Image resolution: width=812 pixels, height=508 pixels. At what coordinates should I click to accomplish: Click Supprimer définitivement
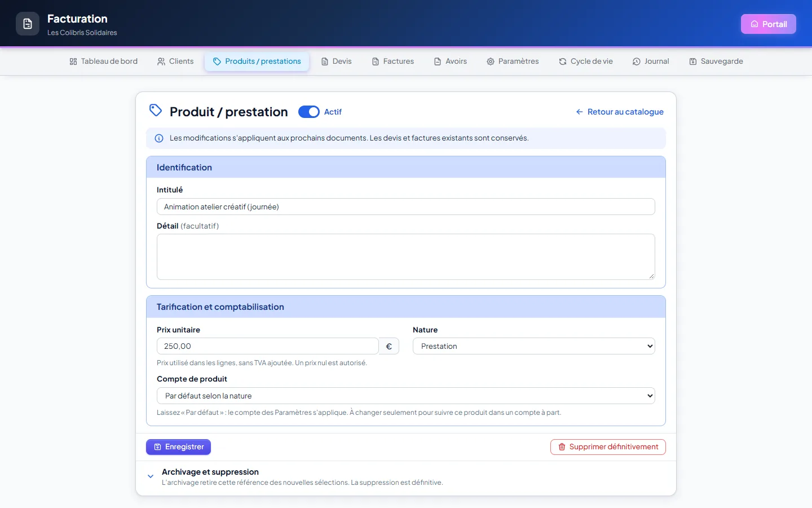coord(608,447)
